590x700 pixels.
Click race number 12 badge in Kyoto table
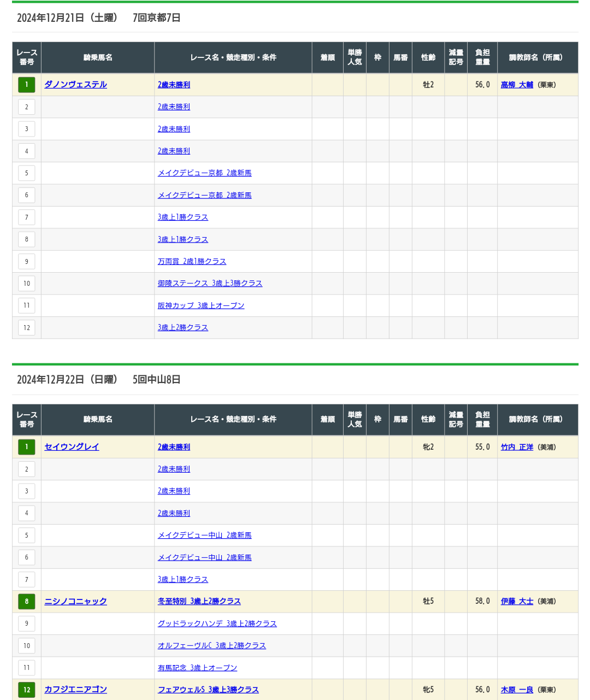(x=26, y=327)
